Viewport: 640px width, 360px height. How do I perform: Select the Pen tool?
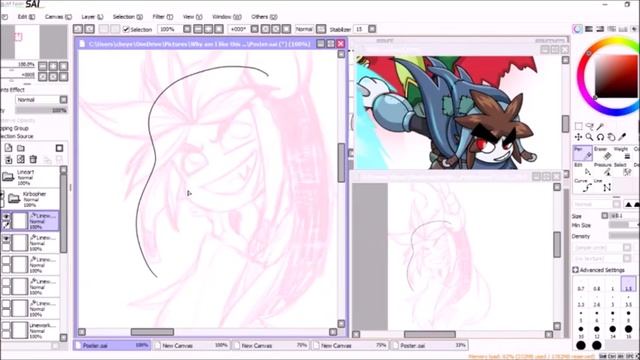pos(583,153)
